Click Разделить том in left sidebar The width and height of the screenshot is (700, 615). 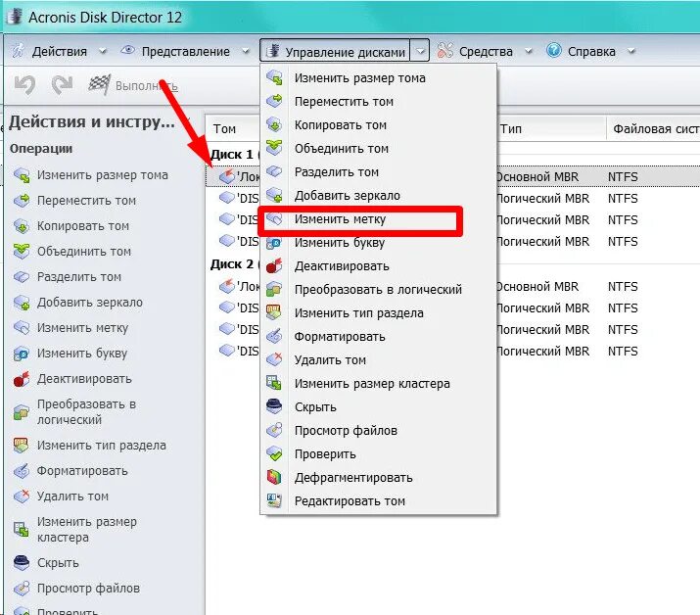point(79,277)
